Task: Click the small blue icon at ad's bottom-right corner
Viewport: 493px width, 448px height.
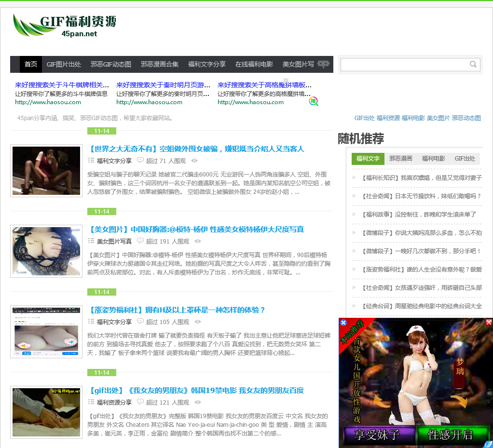Action: click(488, 444)
